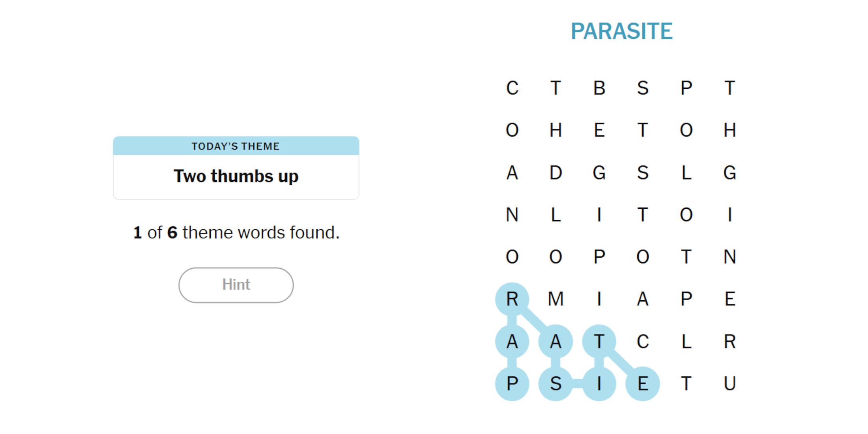This screenshot has width=868, height=434.
Task: Click the Hint button
Action: [x=236, y=285]
